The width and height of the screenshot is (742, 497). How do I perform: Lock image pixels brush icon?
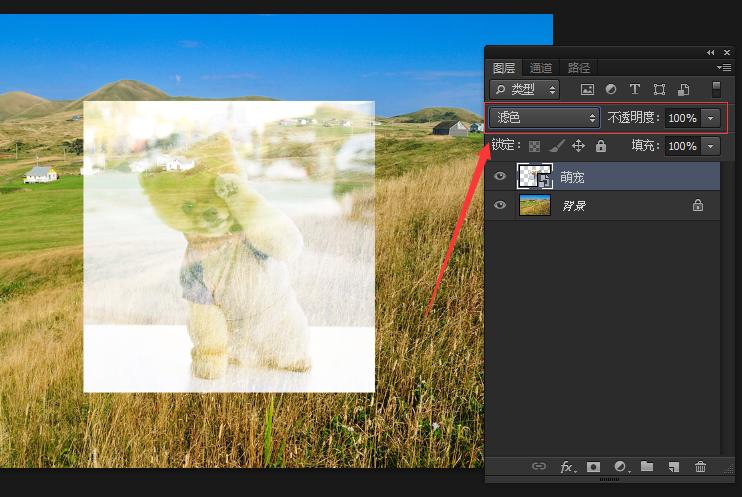556,146
